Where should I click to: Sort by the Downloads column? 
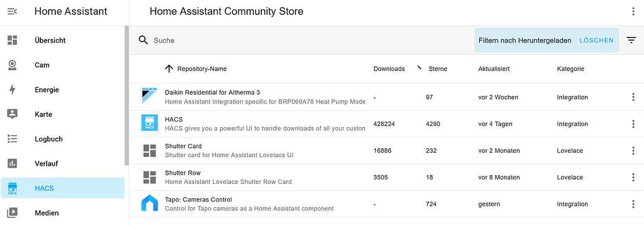[x=389, y=69]
